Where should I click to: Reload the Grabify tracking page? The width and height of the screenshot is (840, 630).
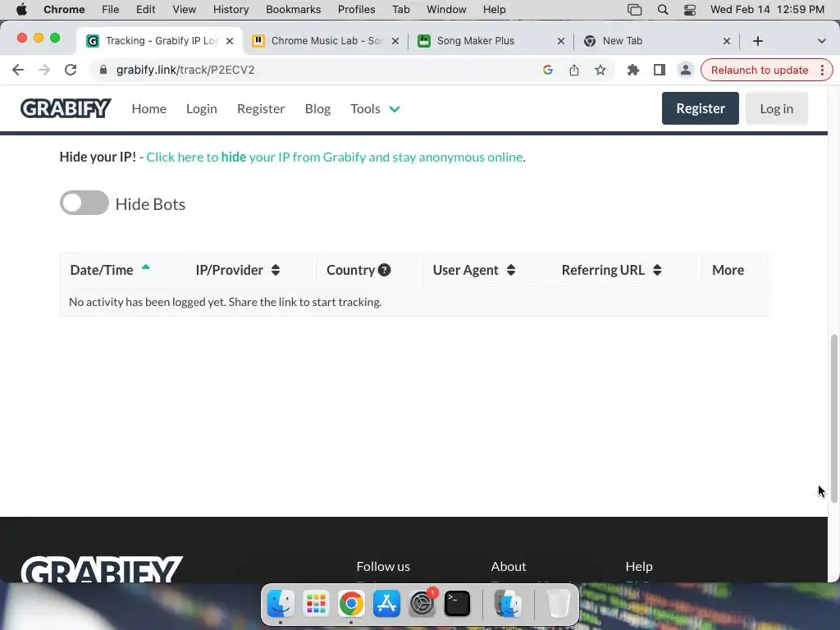pyautogui.click(x=71, y=70)
